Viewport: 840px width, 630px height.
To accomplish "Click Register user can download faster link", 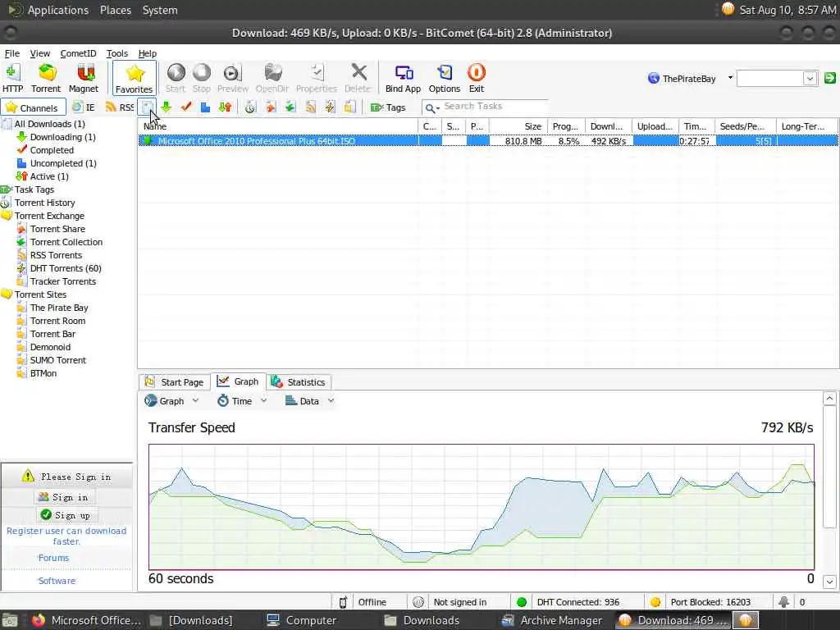I will pyautogui.click(x=66, y=536).
